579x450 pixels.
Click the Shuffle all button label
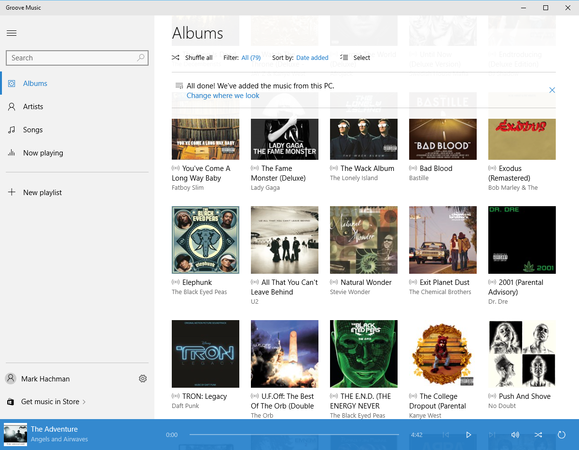[x=199, y=58]
